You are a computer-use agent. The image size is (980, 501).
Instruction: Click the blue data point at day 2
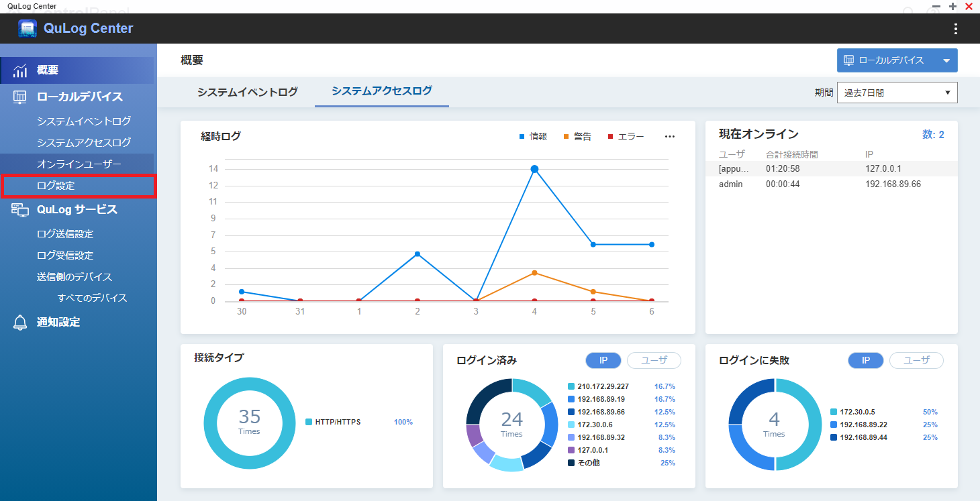click(x=418, y=254)
